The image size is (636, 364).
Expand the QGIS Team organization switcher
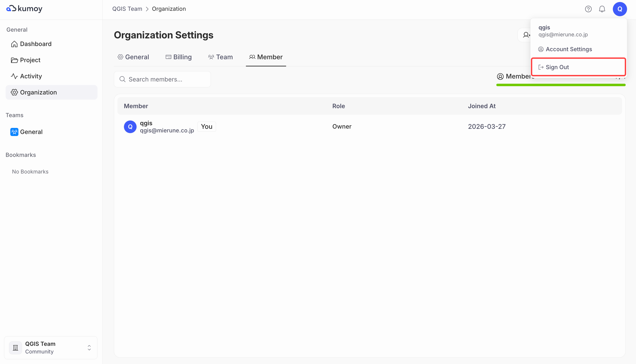tap(89, 347)
